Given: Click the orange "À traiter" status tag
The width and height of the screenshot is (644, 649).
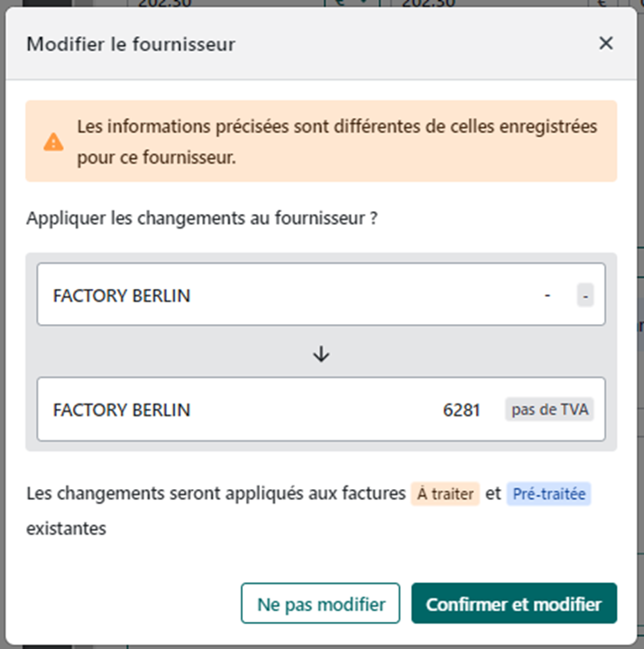Looking at the screenshot, I should pos(445,495).
